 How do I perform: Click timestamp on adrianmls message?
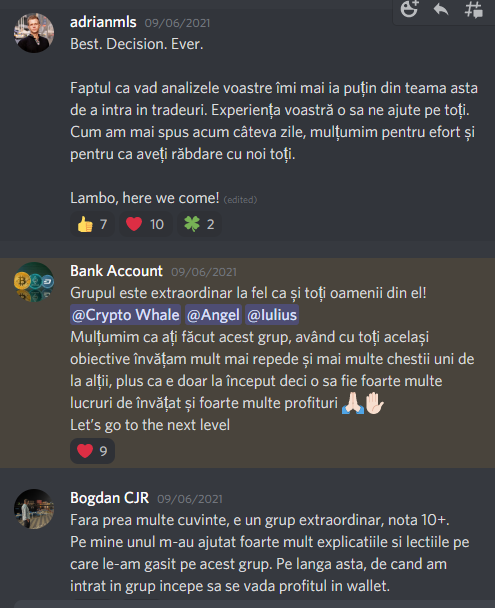point(177,23)
